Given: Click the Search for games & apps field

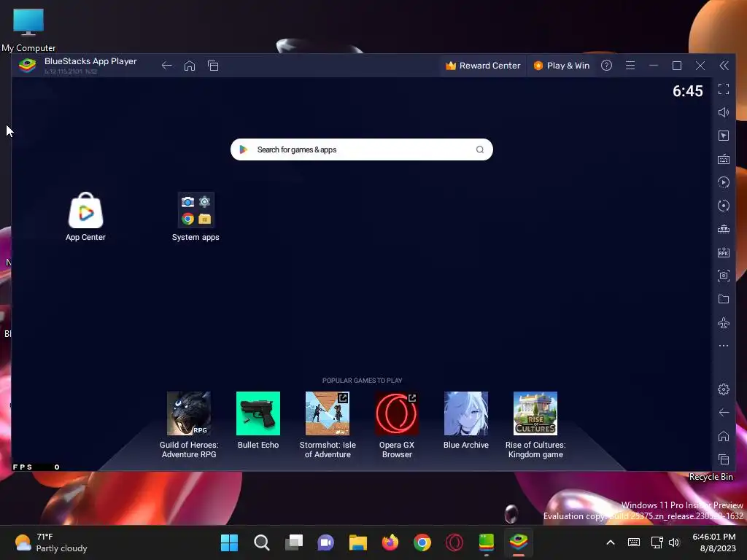Looking at the screenshot, I should click(362, 149).
